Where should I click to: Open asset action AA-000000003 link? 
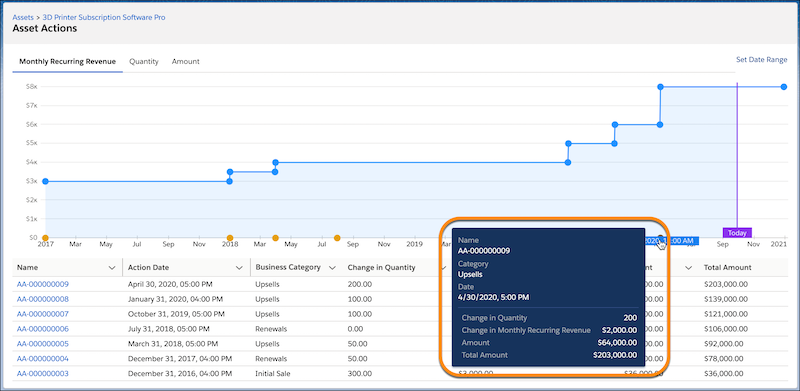tap(43, 373)
